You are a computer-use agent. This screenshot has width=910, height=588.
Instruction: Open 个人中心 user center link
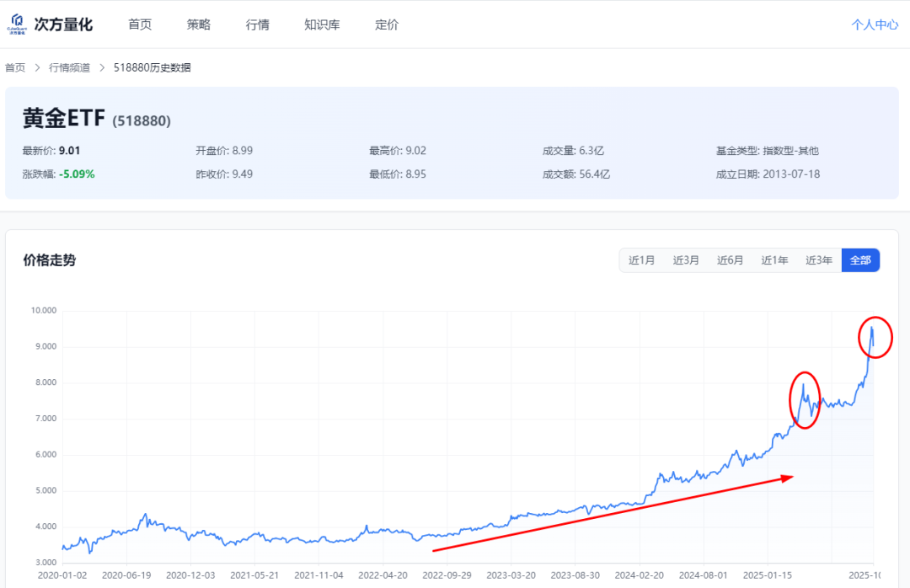pyautogui.click(x=875, y=24)
